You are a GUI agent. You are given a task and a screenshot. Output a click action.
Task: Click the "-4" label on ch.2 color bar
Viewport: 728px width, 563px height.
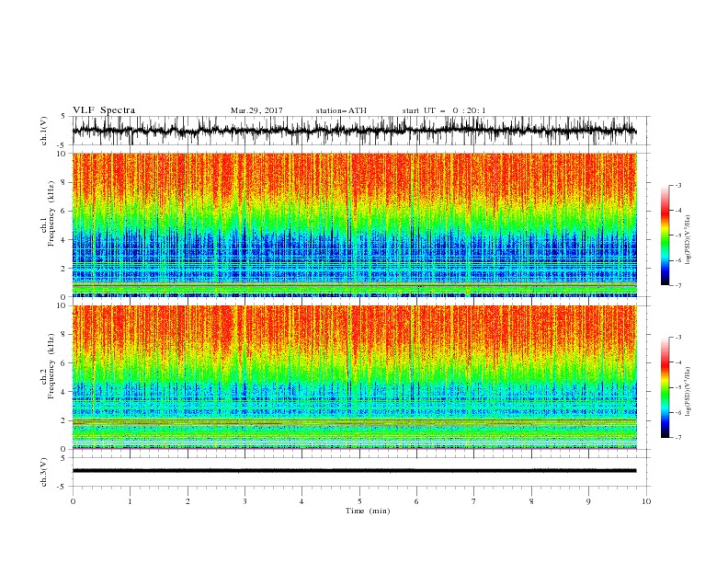(678, 362)
